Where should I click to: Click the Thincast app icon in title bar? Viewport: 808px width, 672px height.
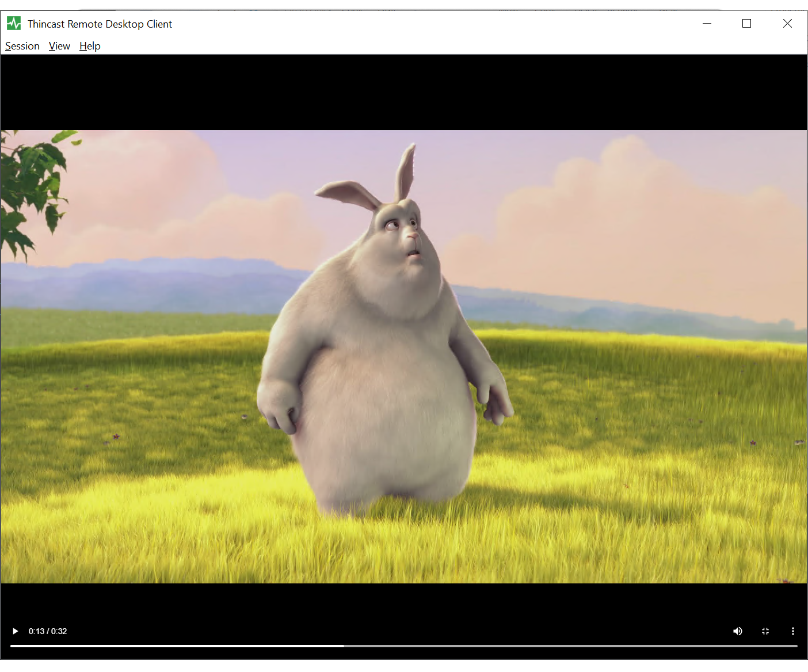point(14,24)
